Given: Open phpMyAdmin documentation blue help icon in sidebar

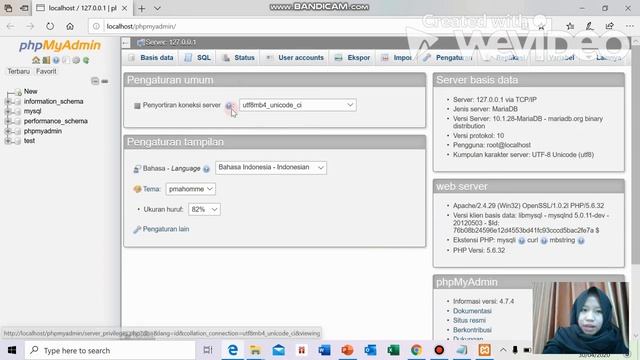Looking at the screenshot, I should [56, 60].
